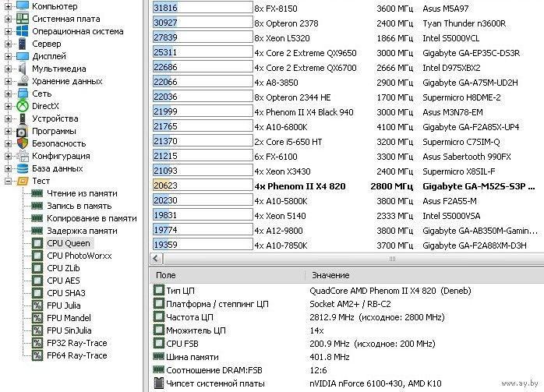Open the FP32 Ray-Trace benchmark

coord(76,343)
